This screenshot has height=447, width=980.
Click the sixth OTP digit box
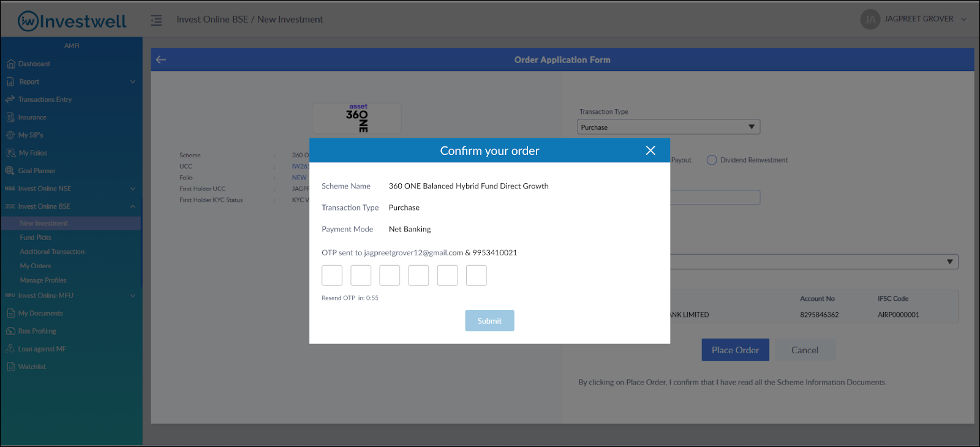pyautogui.click(x=476, y=276)
